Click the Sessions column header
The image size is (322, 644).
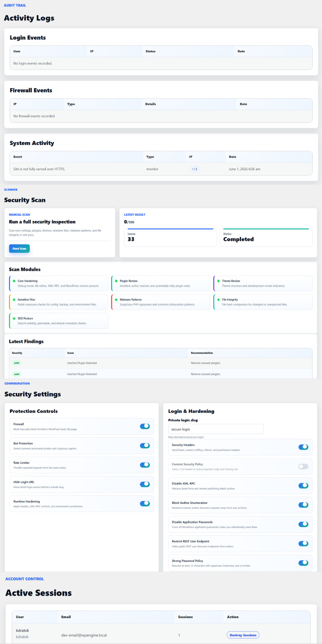[x=185, y=617]
